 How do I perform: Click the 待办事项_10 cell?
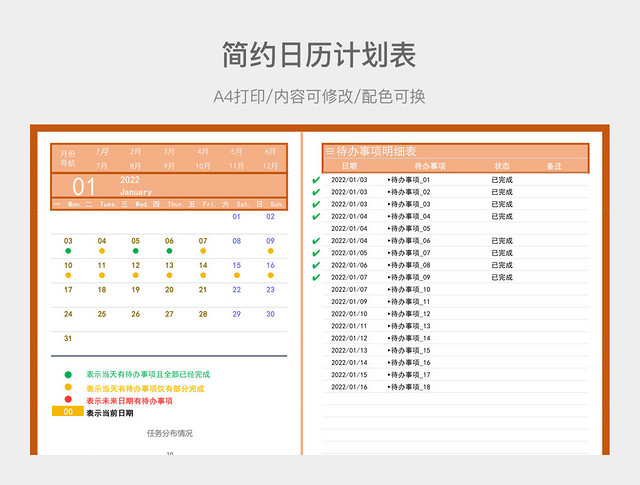point(409,290)
